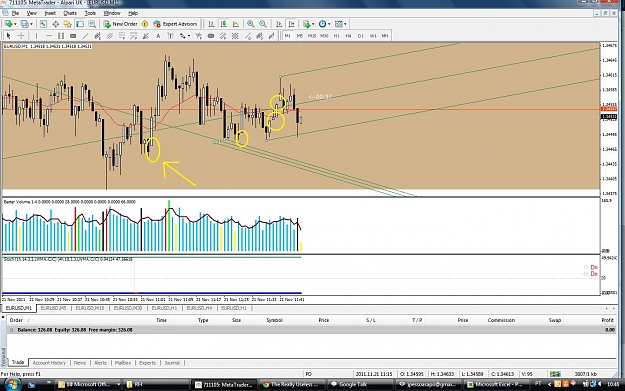Toggle the Navigator star-folder icon

67,24
